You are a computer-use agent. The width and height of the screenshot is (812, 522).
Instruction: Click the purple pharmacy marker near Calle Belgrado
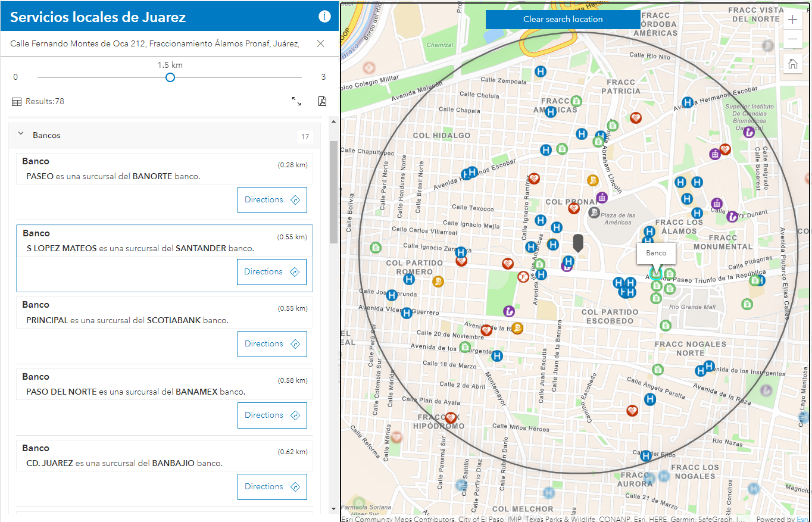point(749,132)
